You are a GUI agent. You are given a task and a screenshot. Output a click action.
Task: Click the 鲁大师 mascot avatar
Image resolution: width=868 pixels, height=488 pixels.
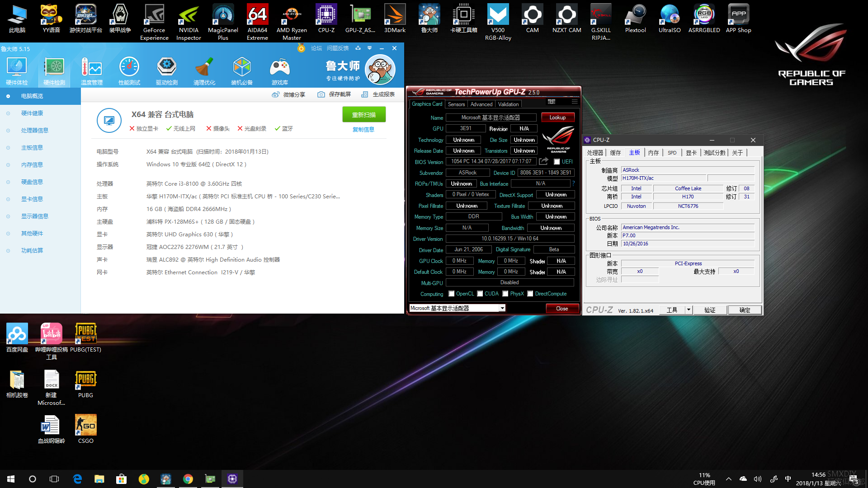click(x=380, y=70)
